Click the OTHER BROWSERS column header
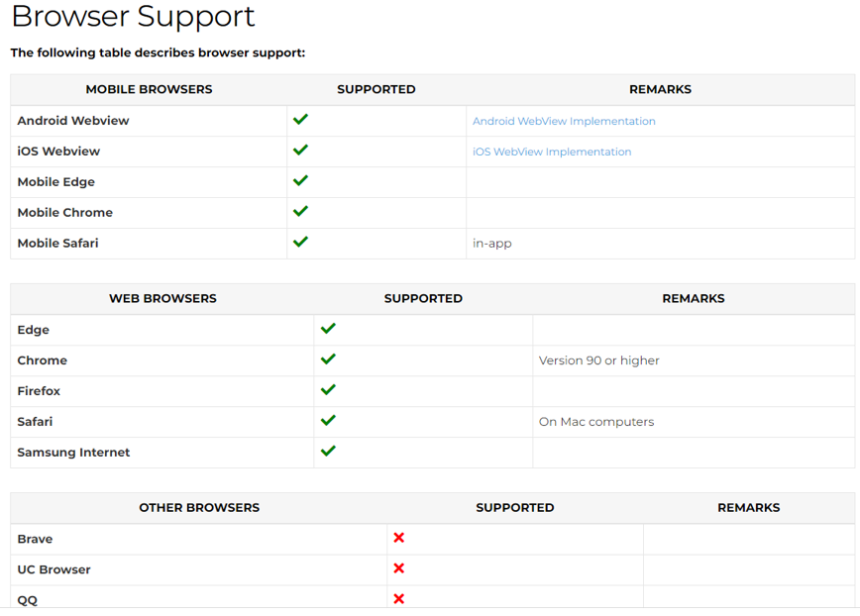 click(x=199, y=508)
